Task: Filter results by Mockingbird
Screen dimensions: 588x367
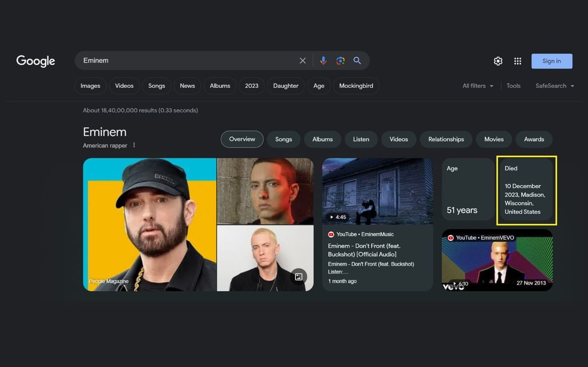Action: 356,85
